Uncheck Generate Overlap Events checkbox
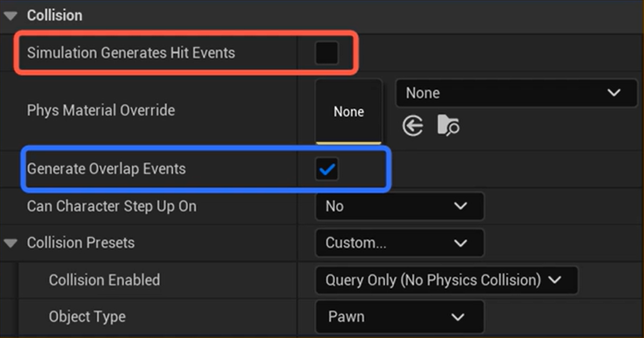 pyautogui.click(x=327, y=170)
